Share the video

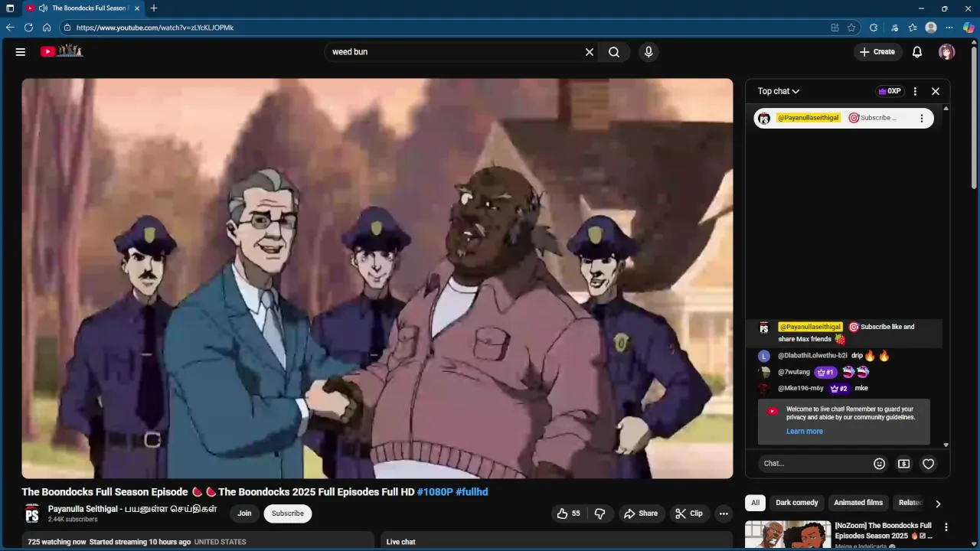click(x=641, y=514)
